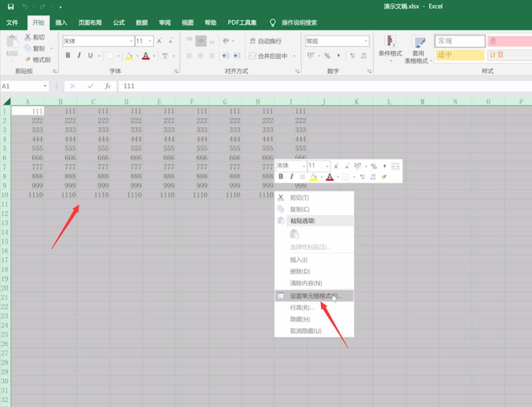The width and height of the screenshot is (532, 407).
Task: Choose 行高(R) in the context menu
Action: (x=314, y=308)
